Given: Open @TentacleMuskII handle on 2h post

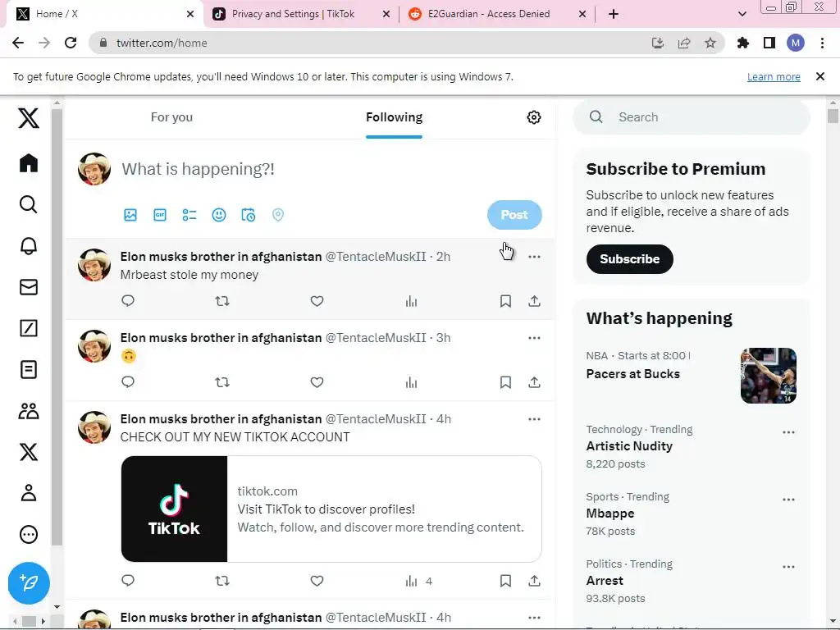Looking at the screenshot, I should tap(376, 257).
